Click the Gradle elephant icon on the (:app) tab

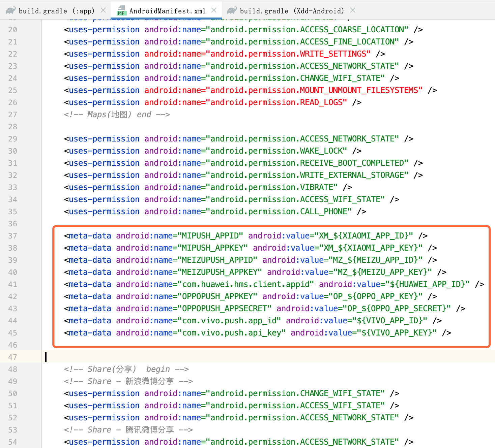(11, 11)
